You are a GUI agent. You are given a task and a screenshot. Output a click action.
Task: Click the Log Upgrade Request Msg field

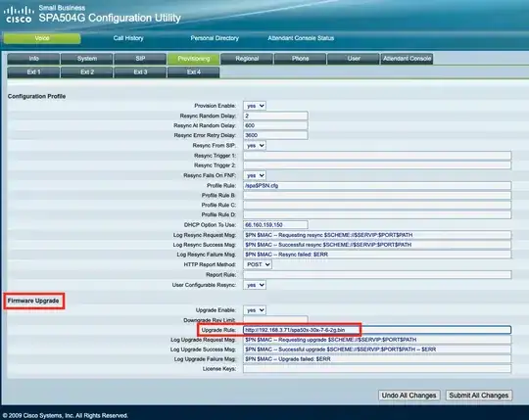(377, 340)
